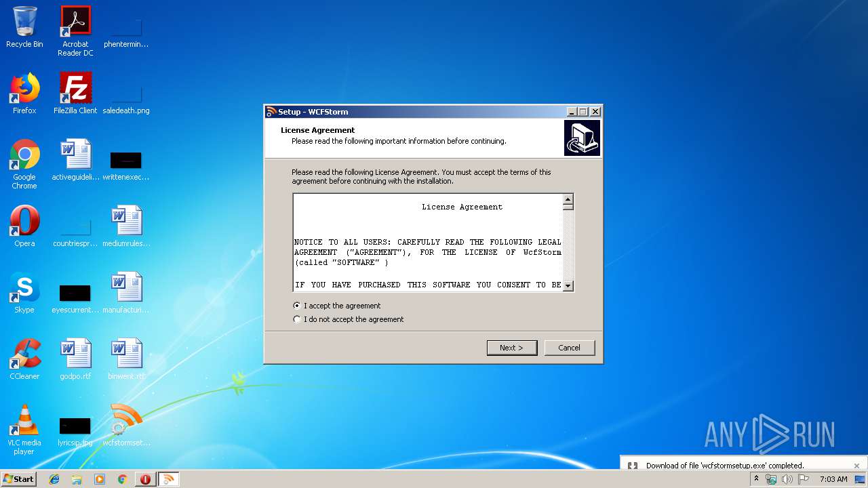
Task: Click the 'License Agreement' bold heading
Action: click(x=317, y=130)
